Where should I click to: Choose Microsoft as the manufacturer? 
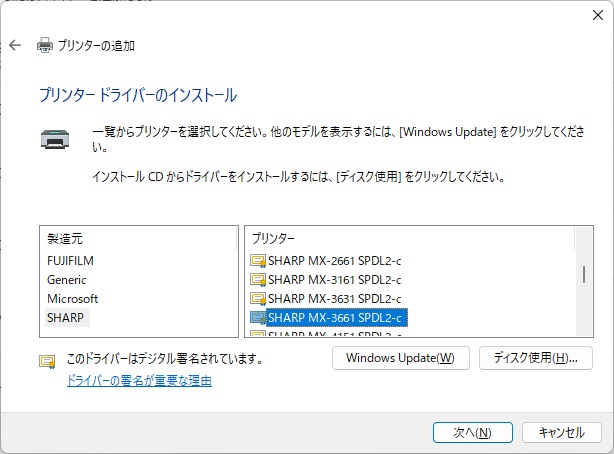72,299
